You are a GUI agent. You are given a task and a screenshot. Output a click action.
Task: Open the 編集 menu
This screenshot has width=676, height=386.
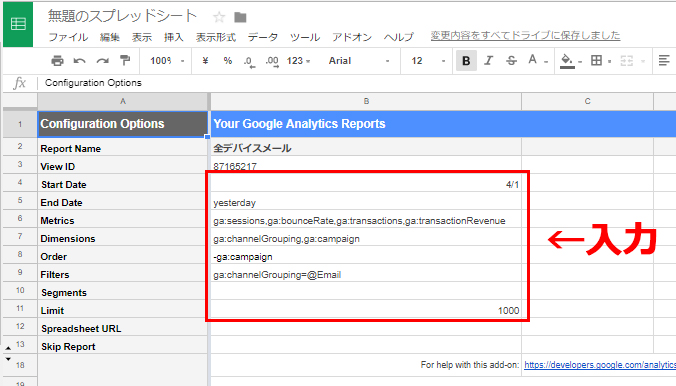point(110,38)
